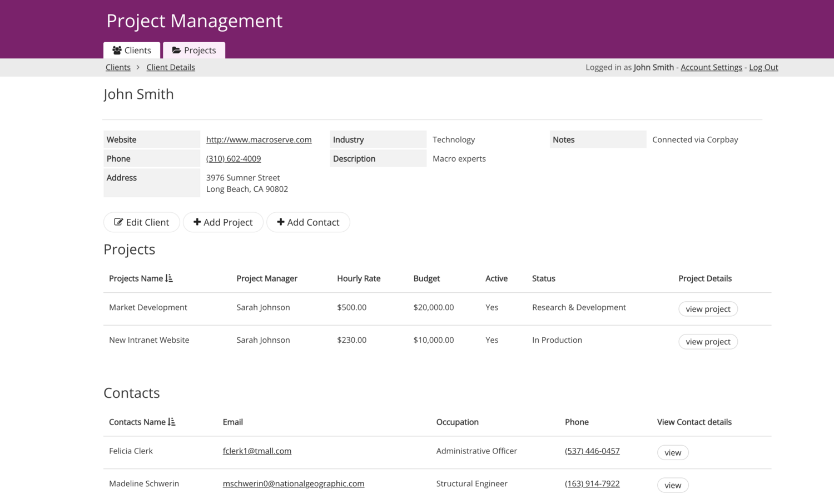The image size is (834, 504).
Task: Switch to the Clients tab
Action: [x=132, y=50]
